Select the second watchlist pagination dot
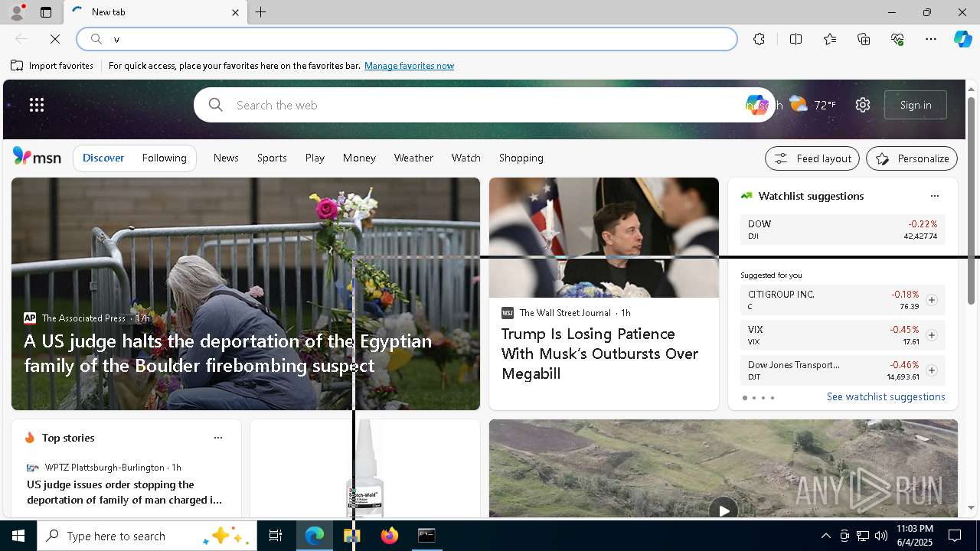 753,398
